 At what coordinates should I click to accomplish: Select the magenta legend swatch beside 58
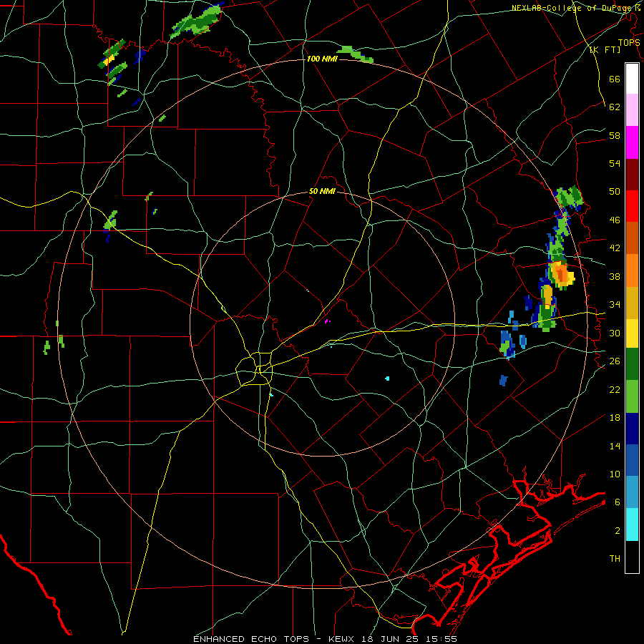pos(632,142)
